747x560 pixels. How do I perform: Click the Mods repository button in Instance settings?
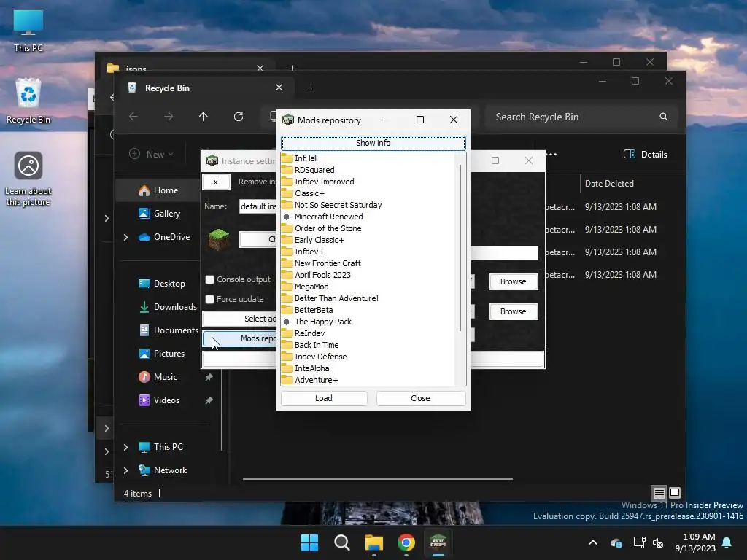click(239, 338)
